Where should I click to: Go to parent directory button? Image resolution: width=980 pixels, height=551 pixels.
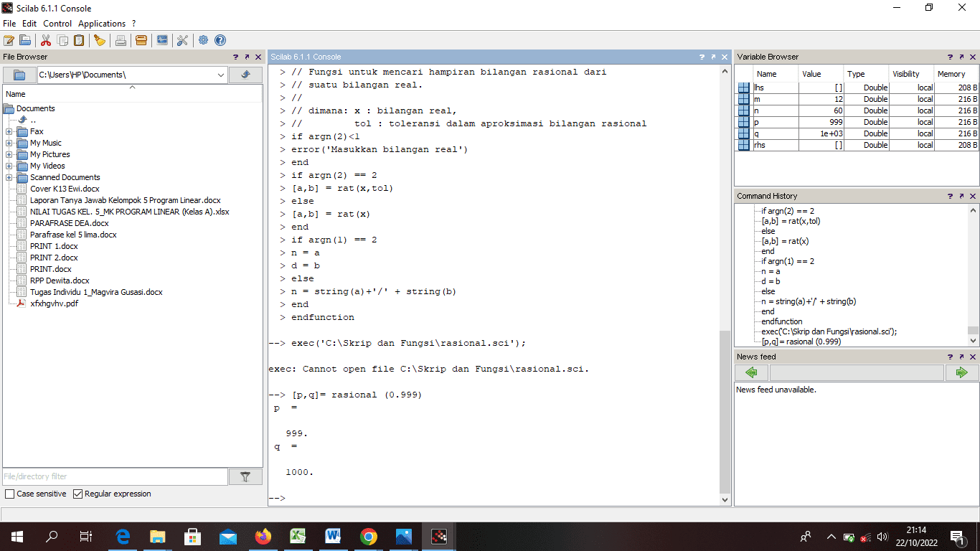[x=245, y=75]
